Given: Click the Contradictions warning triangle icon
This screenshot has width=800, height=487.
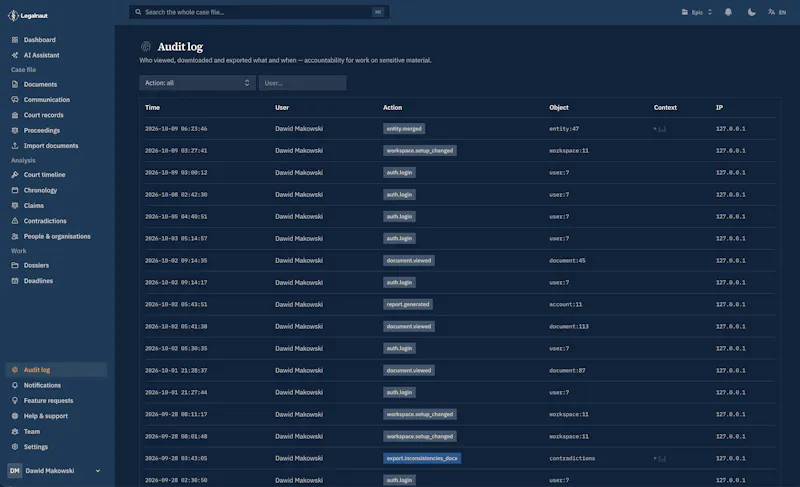Looking at the screenshot, I should tap(15, 221).
